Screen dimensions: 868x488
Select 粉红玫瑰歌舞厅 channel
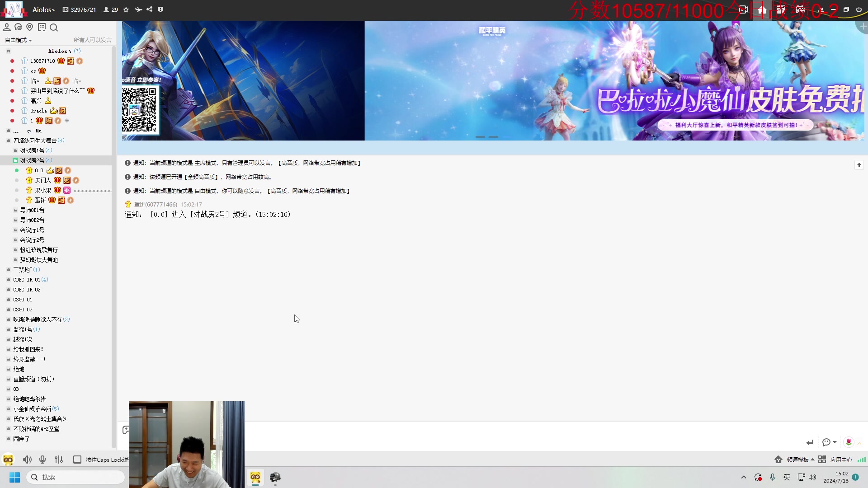[x=39, y=250]
